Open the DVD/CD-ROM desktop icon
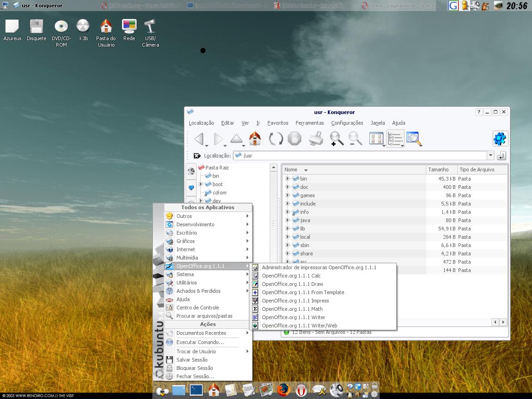This screenshot has width=532, height=399. 61,33
